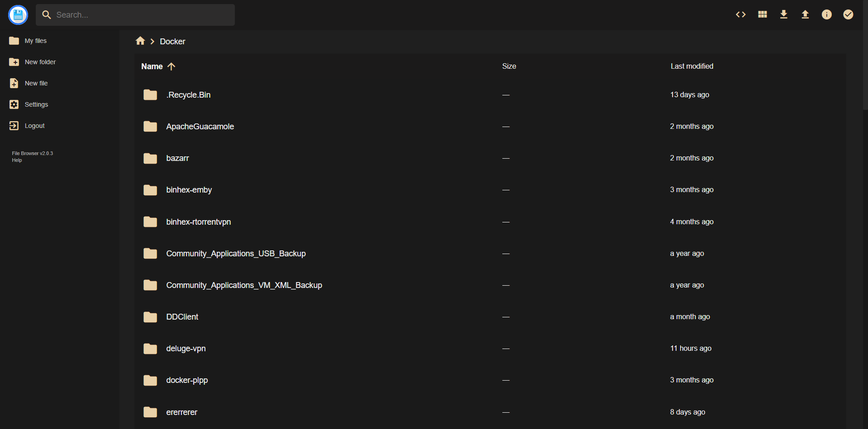Toggle the shell command icon

pyautogui.click(x=740, y=14)
